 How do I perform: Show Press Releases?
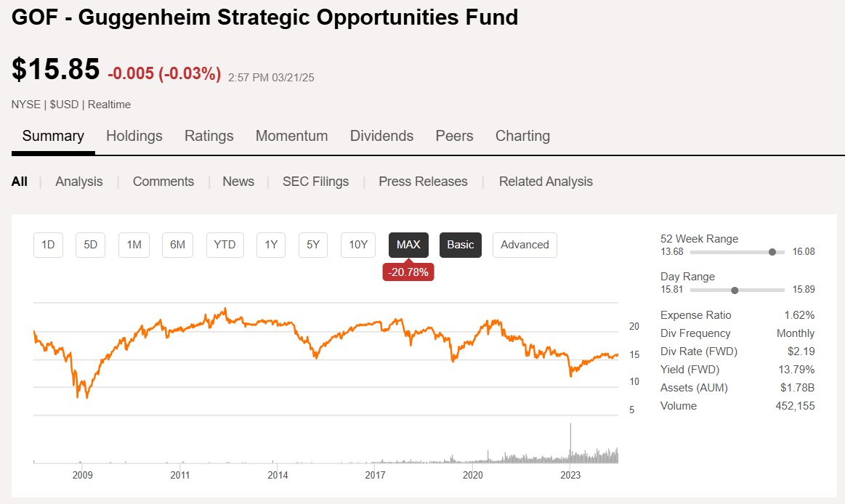pos(423,182)
